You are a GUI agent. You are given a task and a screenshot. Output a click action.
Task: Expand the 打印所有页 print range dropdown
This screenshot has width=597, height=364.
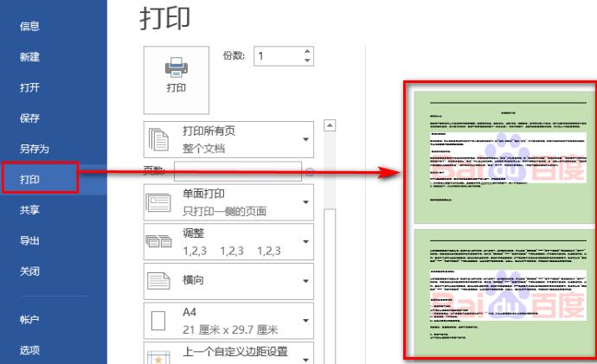[305, 139]
